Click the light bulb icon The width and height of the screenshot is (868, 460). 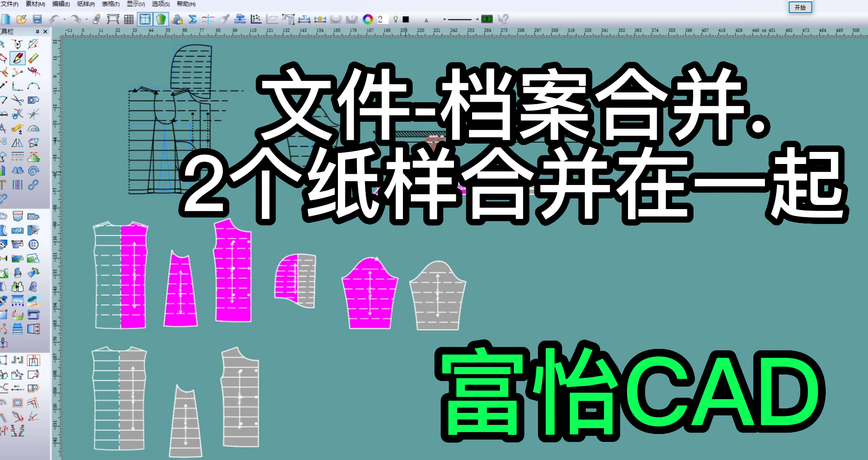point(395,19)
